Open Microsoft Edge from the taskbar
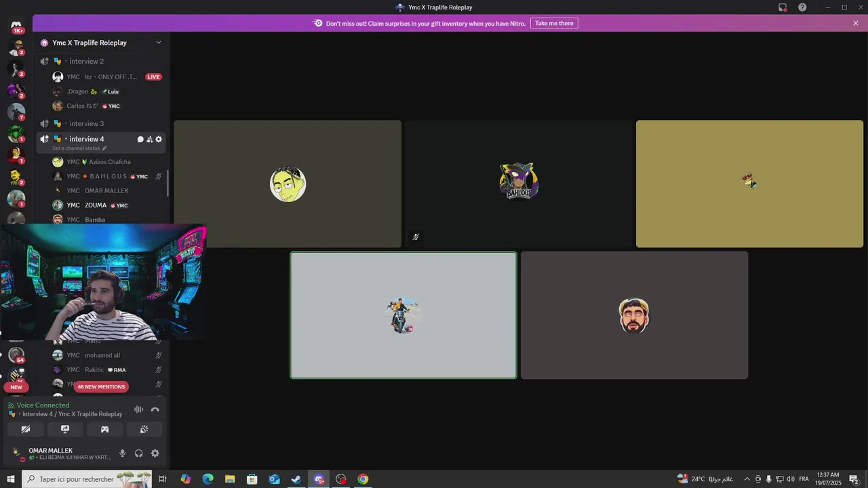Image resolution: width=868 pixels, height=488 pixels. (x=208, y=479)
